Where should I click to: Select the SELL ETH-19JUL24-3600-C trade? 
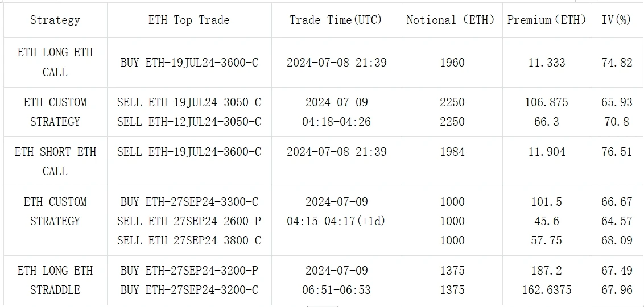[x=189, y=152]
